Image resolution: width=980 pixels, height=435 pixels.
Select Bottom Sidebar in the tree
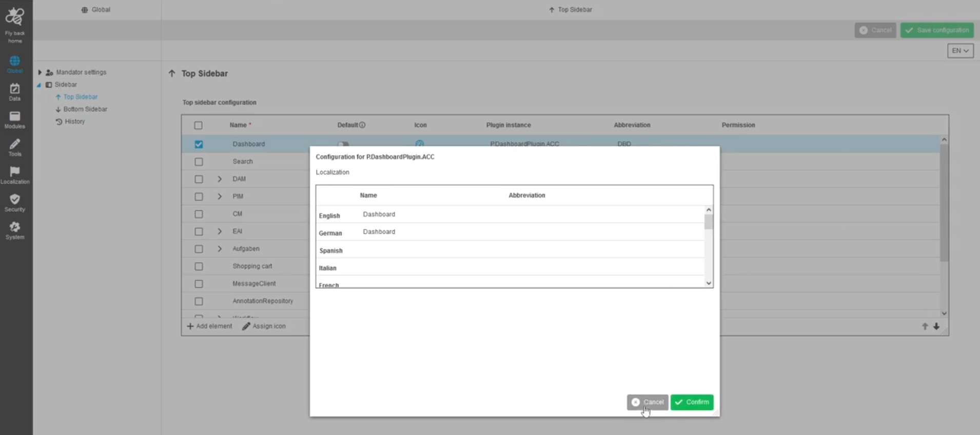point(85,109)
